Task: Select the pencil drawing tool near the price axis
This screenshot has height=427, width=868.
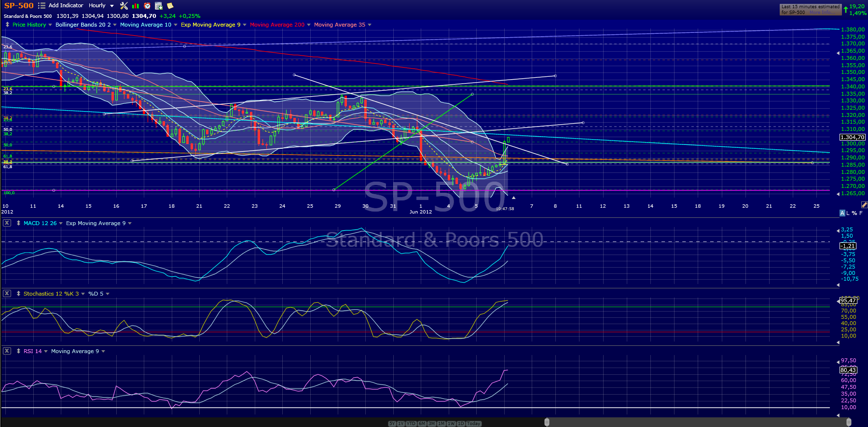Action: pos(864,205)
